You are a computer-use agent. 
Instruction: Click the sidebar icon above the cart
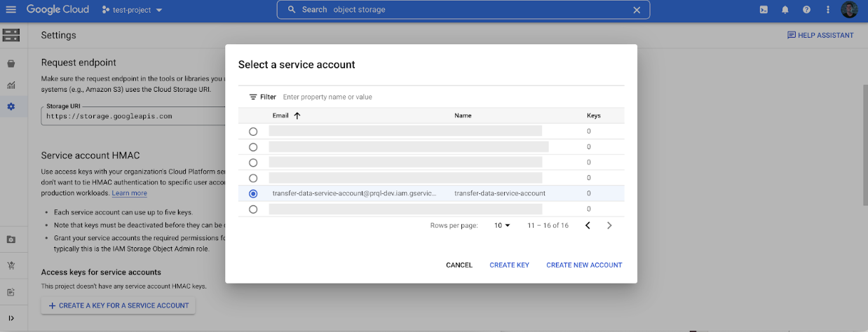click(x=11, y=240)
